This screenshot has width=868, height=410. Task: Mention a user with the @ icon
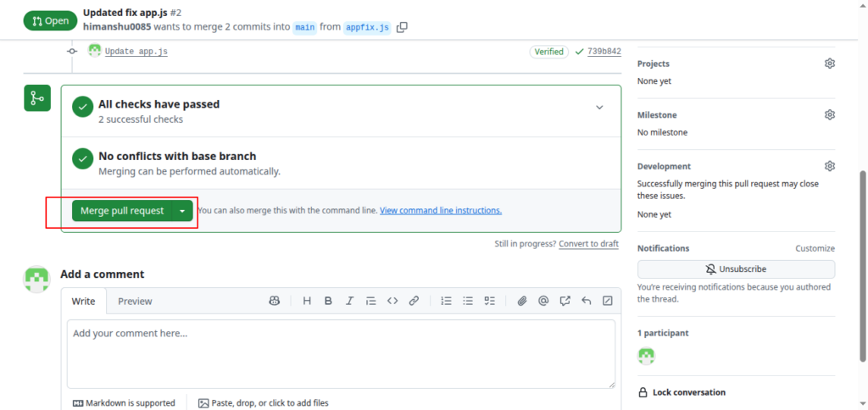(543, 301)
